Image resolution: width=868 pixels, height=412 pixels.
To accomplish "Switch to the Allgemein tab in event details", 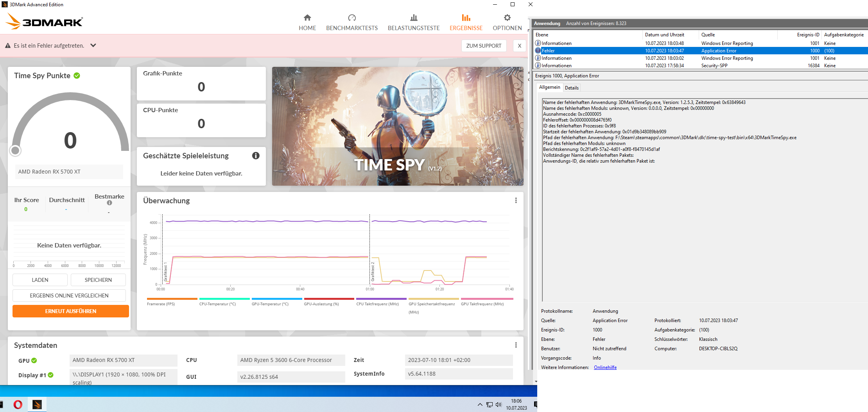I will pyautogui.click(x=549, y=87).
